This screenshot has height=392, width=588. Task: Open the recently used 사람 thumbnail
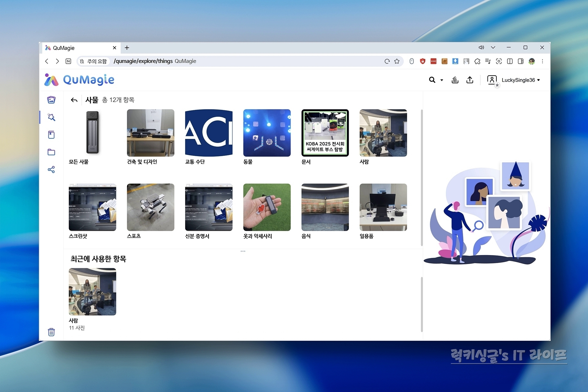pos(92,292)
